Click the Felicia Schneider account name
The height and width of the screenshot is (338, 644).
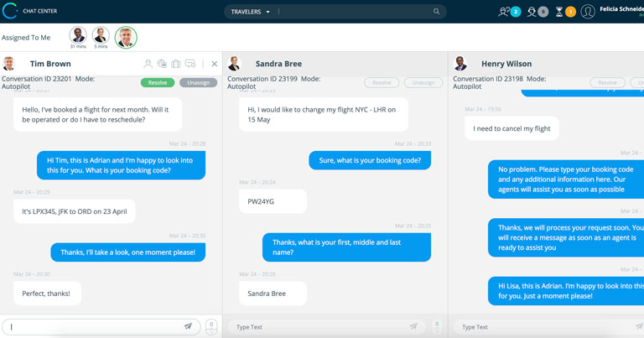click(621, 9)
